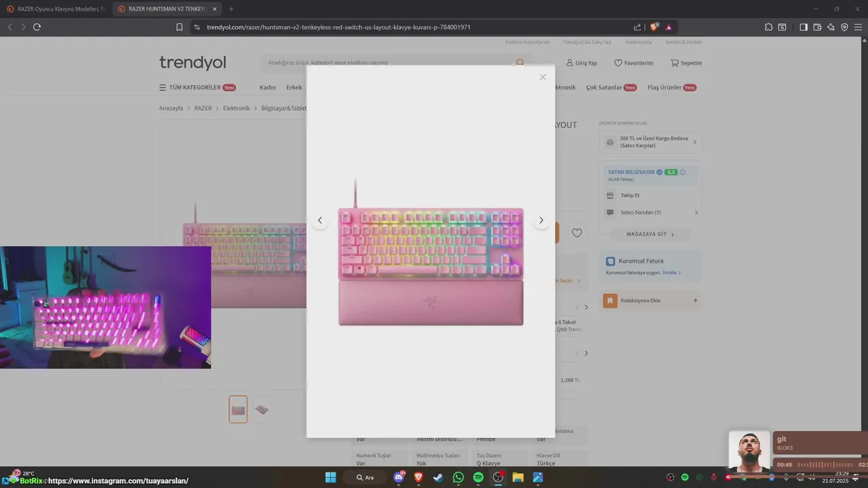Open Giriş Yap login link

(x=582, y=63)
